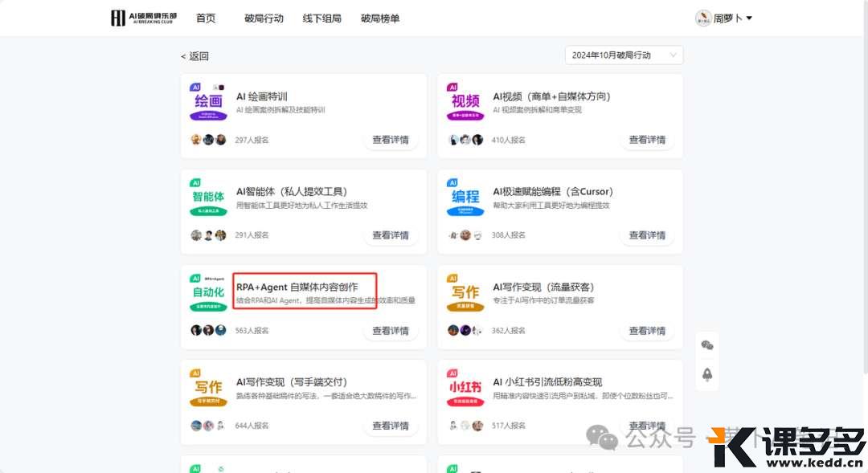Click the 自动化 course cover icon
Screen dimensions: 868x473
pyautogui.click(x=208, y=293)
